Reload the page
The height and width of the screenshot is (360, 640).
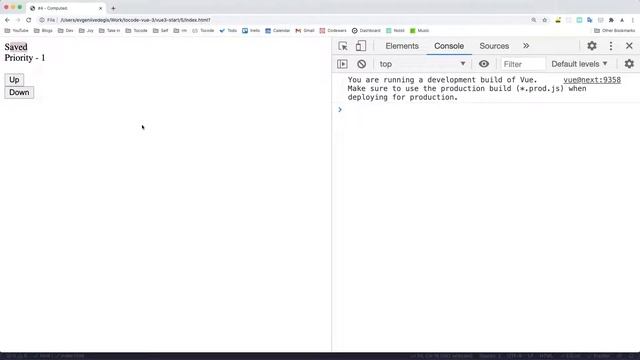click(29, 20)
